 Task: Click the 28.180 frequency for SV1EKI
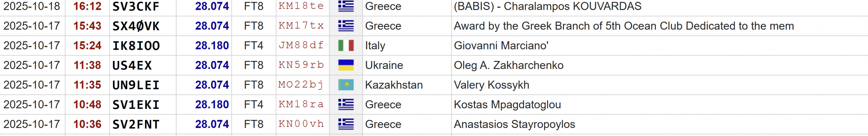(212, 105)
